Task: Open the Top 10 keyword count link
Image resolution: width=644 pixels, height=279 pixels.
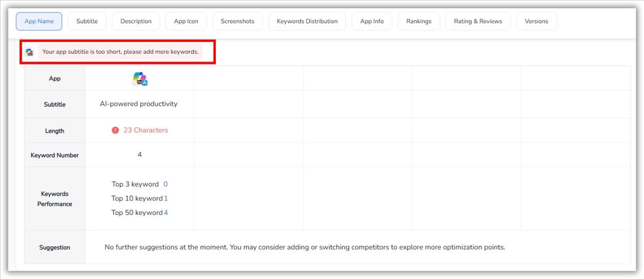Action: pyautogui.click(x=166, y=199)
